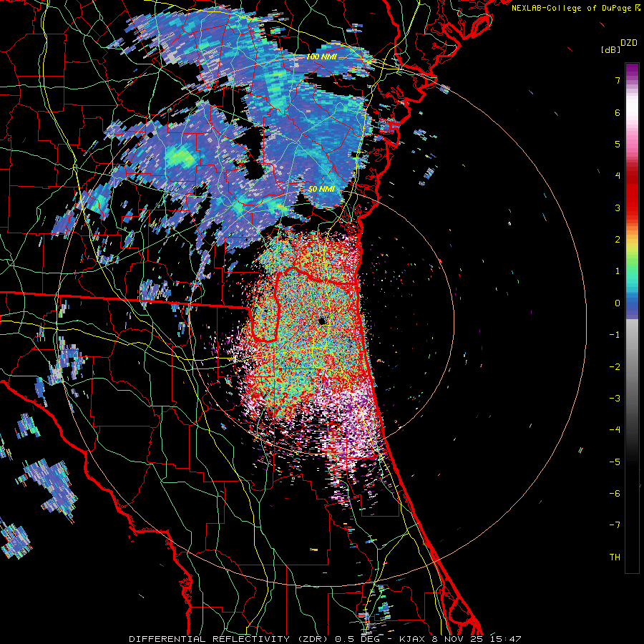
Task: Click the 4 value on the scale
Action: pos(618,176)
